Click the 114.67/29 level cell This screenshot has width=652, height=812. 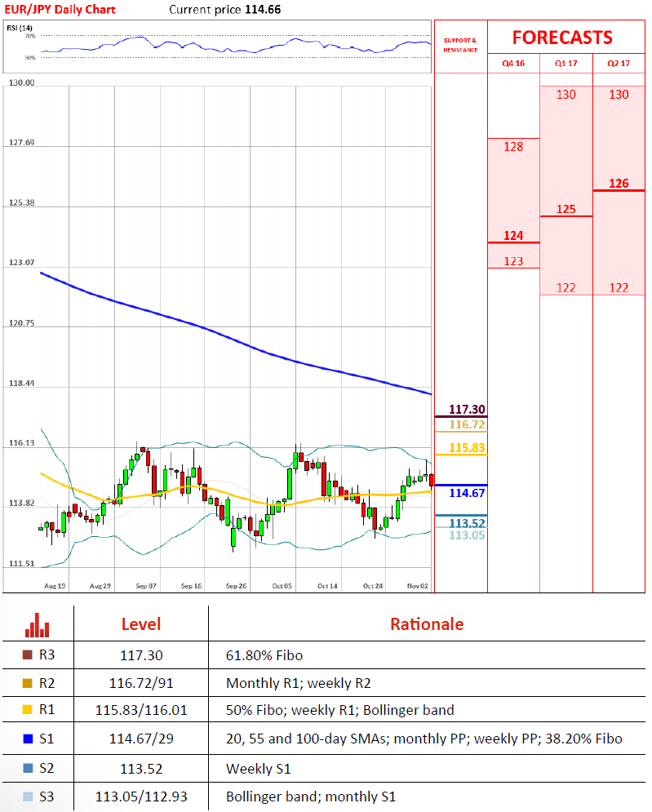[x=141, y=739]
